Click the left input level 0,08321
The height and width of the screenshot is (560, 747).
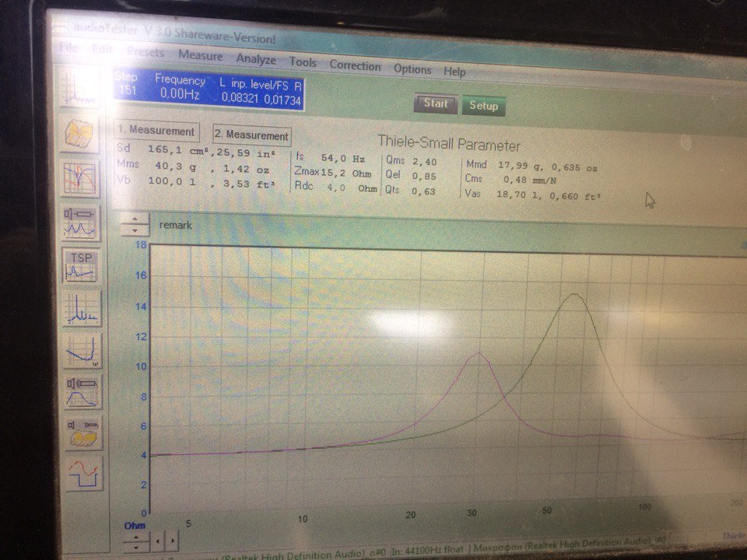coord(240,98)
